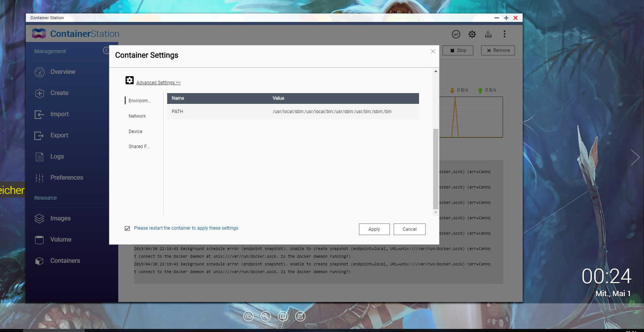Click the Name column header
Image resolution: width=644 pixels, height=332 pixels.
[x=178, y=98]
